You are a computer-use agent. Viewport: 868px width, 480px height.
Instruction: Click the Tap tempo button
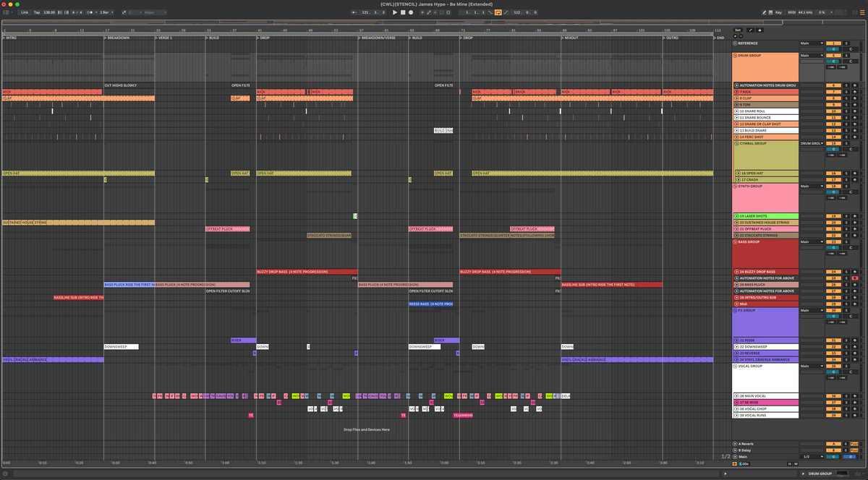[x=37, y=12]
